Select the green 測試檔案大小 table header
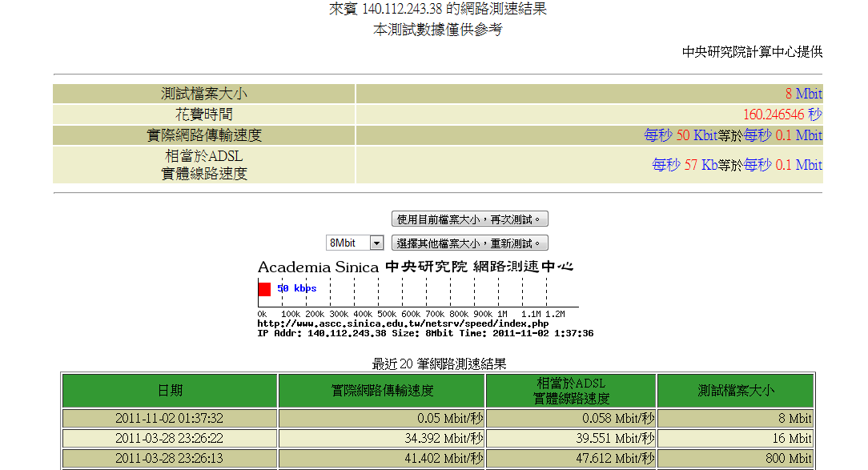The height and width of the screenshot is (470, 868). 735,391
